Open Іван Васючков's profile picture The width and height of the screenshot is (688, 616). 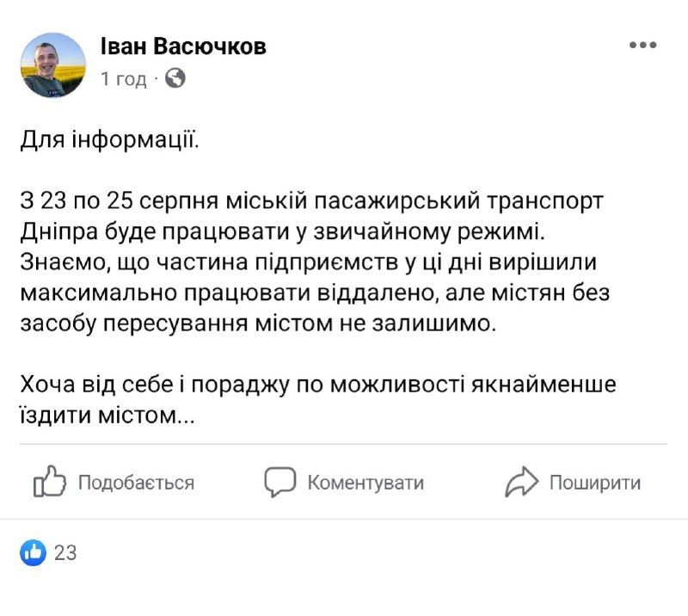coord(53,65)
